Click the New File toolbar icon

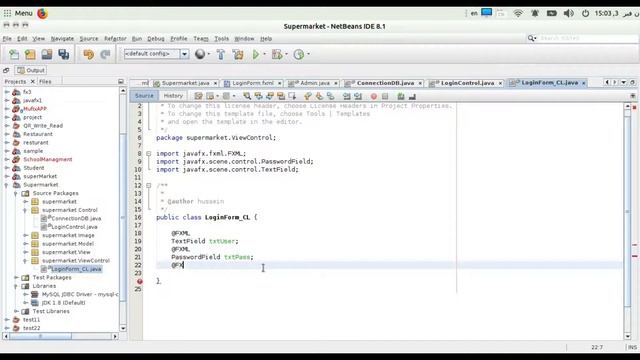point(14,54)
